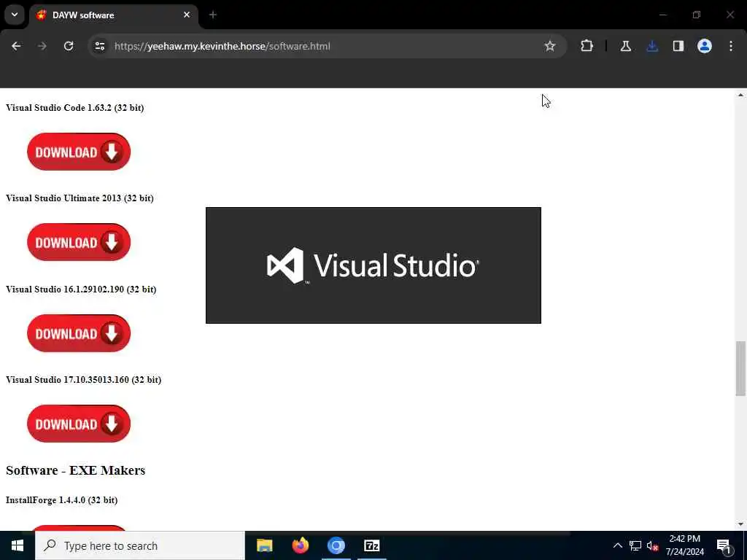Open the Windows Start menu
This screenshot has width=747, height=560.
[18, 545]
